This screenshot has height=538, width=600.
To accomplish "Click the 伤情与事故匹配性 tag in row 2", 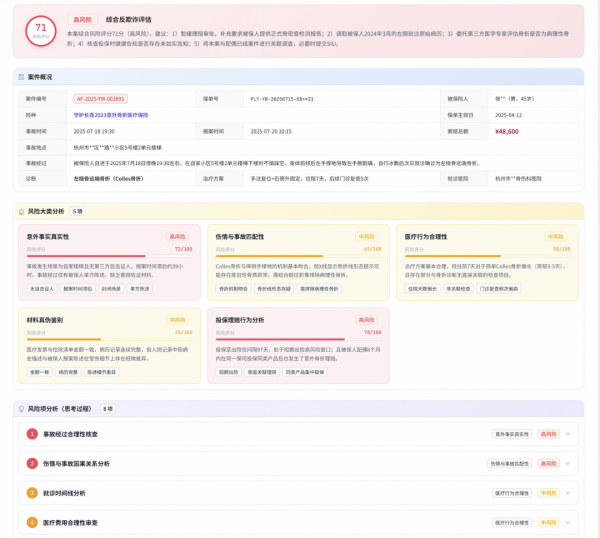I will (510, 463).
